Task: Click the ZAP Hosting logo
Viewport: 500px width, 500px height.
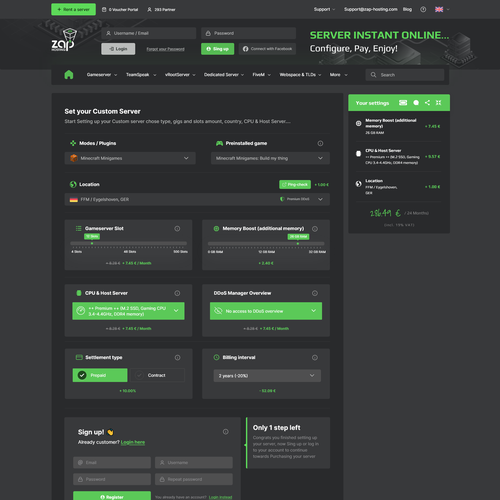Action: tap(63, 40)
